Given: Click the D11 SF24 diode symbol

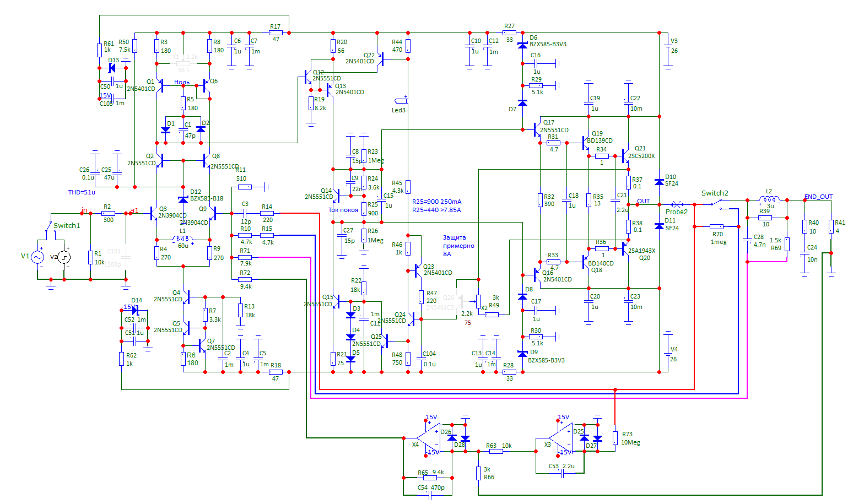Looking at the screenshot, I should pos(659,226).
